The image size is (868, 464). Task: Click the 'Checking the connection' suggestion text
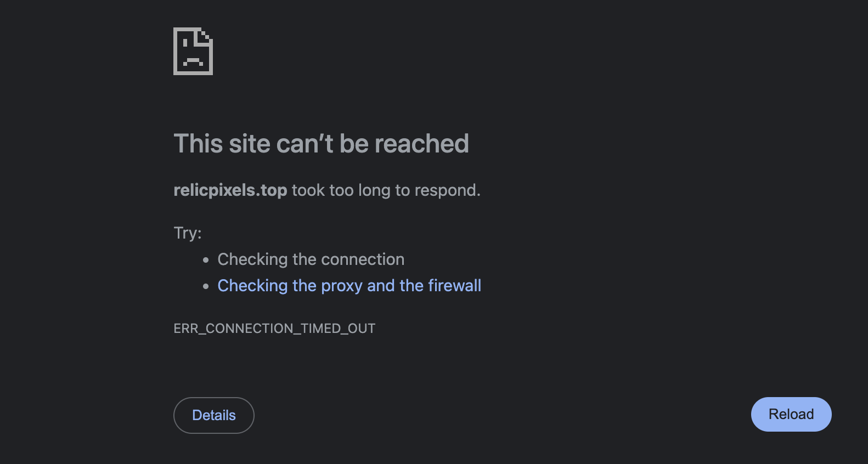311,259
